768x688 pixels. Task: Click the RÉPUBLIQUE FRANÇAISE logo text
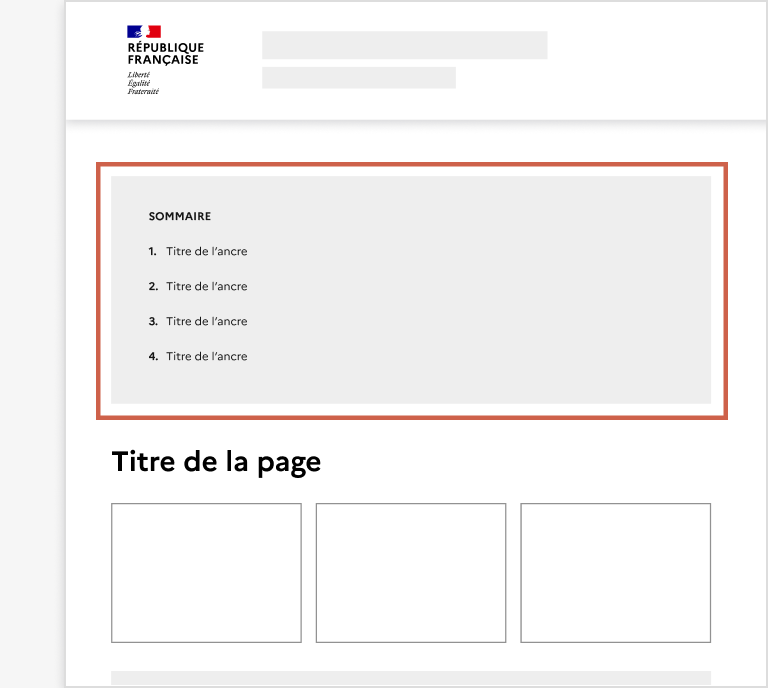tap(165, 54)
